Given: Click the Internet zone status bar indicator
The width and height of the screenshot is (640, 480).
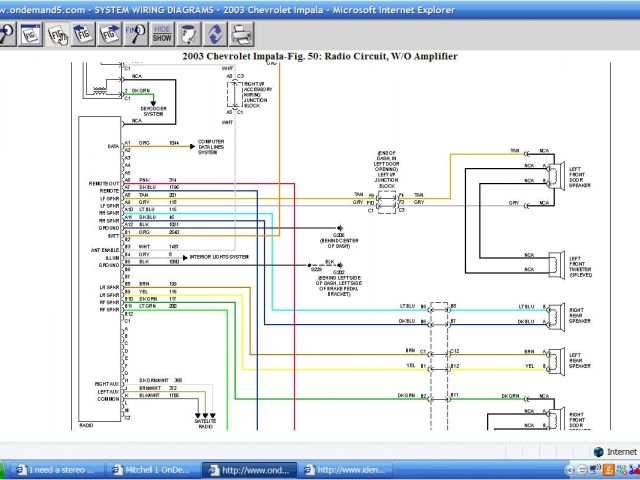Looking at the screenshot, I should click(614, 451).
